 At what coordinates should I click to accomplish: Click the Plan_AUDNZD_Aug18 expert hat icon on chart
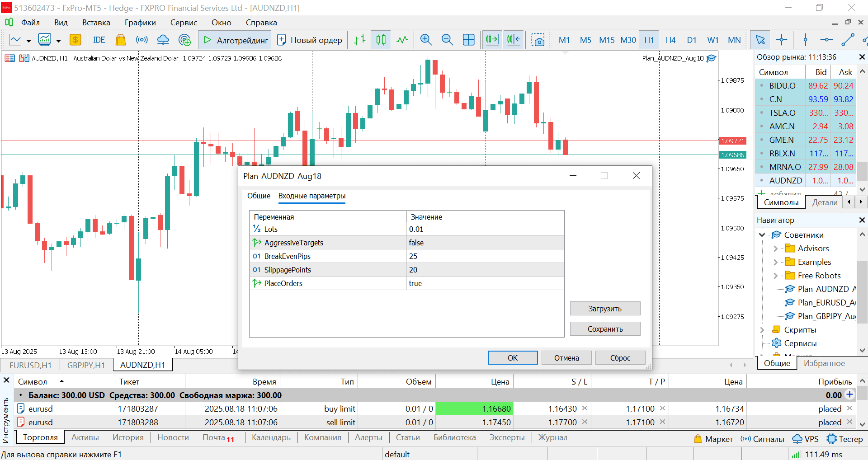click(711, 58)
